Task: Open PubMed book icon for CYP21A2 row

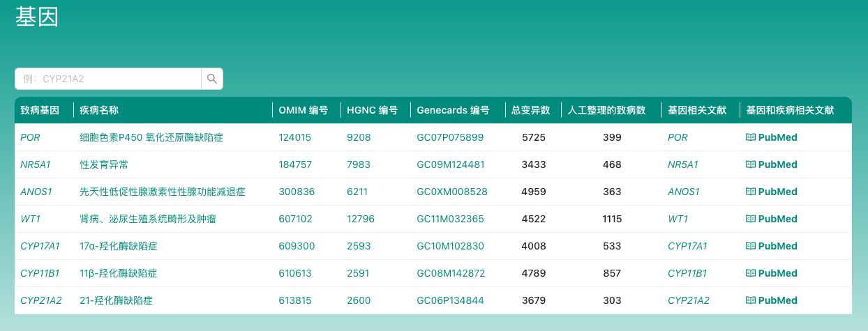Action: 751,300
